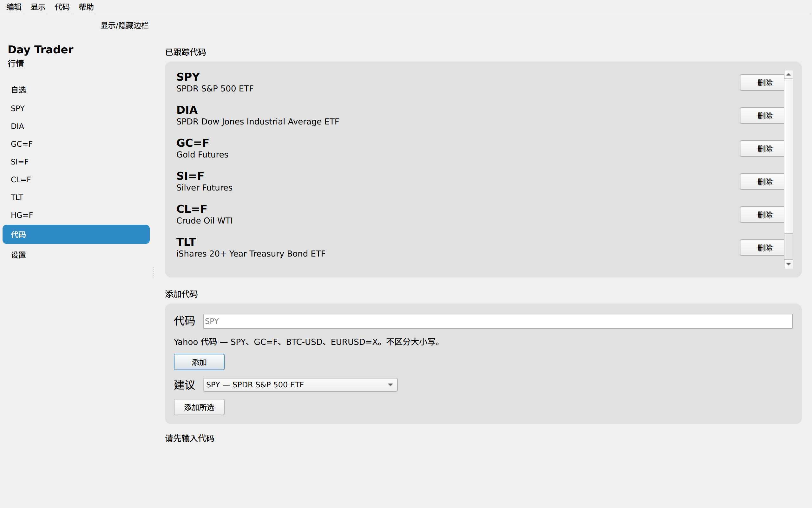
Task: Click the bold TLT heading in tracked list
Action: (x=186, y=242)
